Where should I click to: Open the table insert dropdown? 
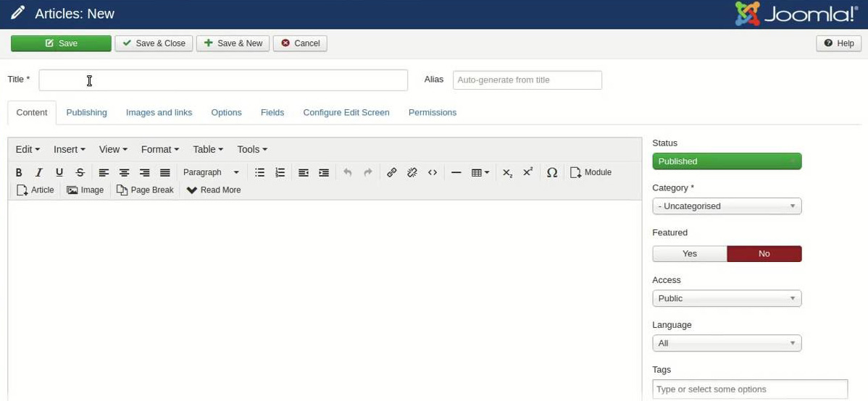480,172
